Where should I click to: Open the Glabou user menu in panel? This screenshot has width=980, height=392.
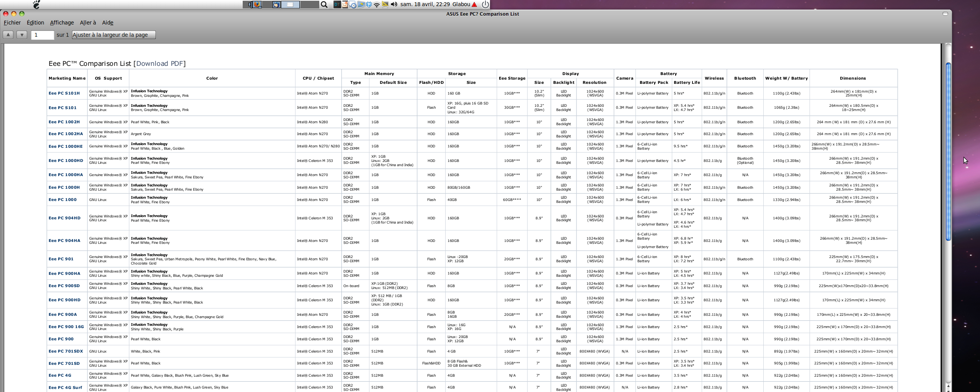coord(461,5)
